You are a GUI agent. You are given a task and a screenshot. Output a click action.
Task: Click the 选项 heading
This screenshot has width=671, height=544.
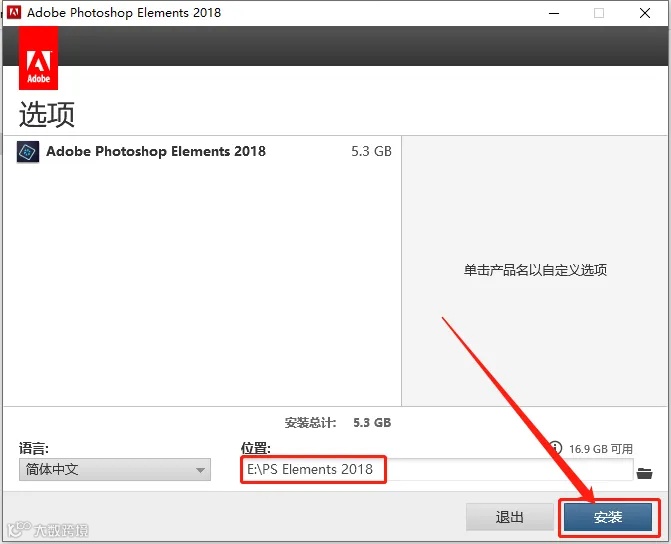coord(47,114)
